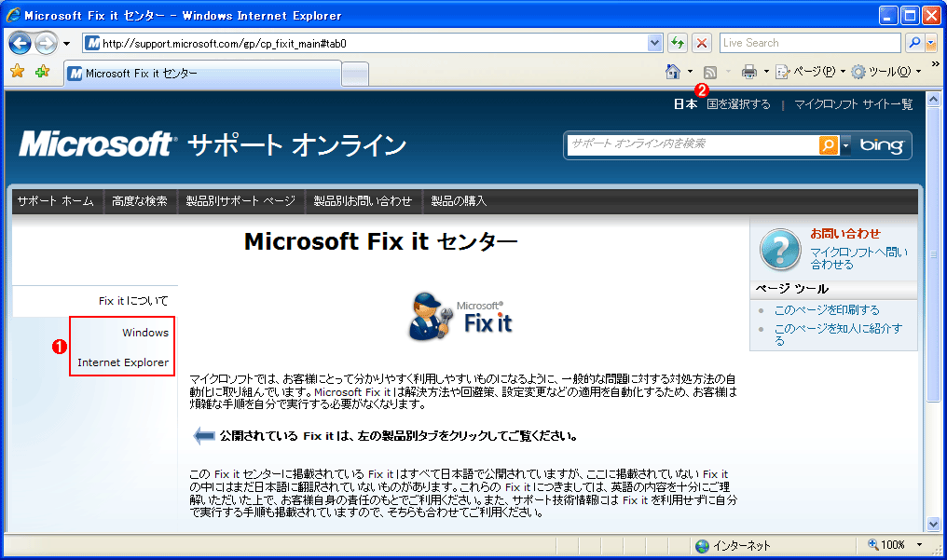Open マイクロソフトへ問い合わせる link
Image resolution: width=947 pixels, height=560 pixels.
[x=858, y=258]
